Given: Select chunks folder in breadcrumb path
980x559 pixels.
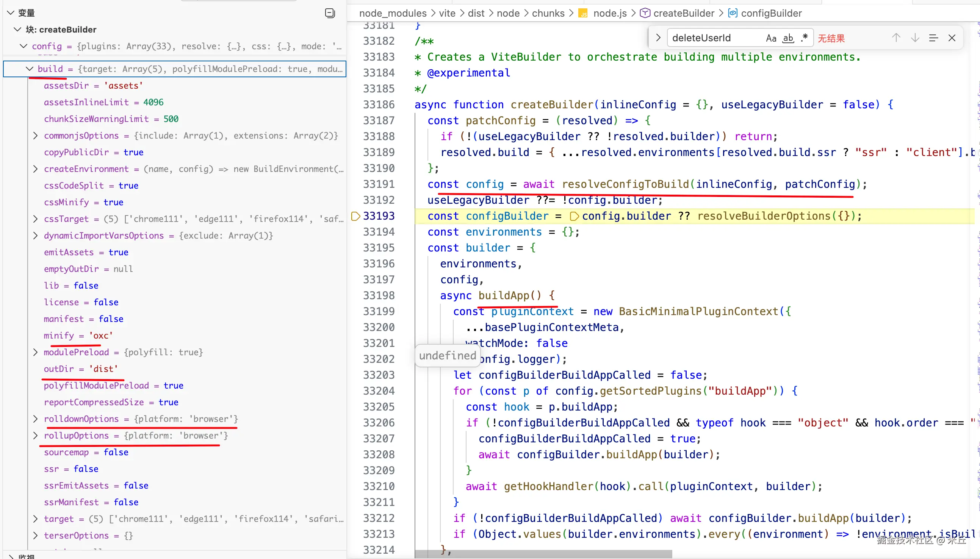Looking at the screenshot, I should click(x=548, y=13).
